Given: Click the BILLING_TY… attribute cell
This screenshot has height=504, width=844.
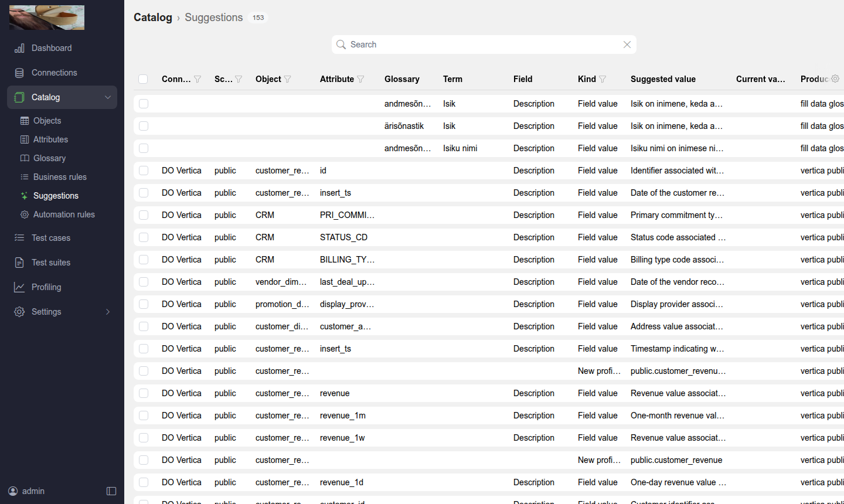Looking at the screenshot, I should (347, 260).
